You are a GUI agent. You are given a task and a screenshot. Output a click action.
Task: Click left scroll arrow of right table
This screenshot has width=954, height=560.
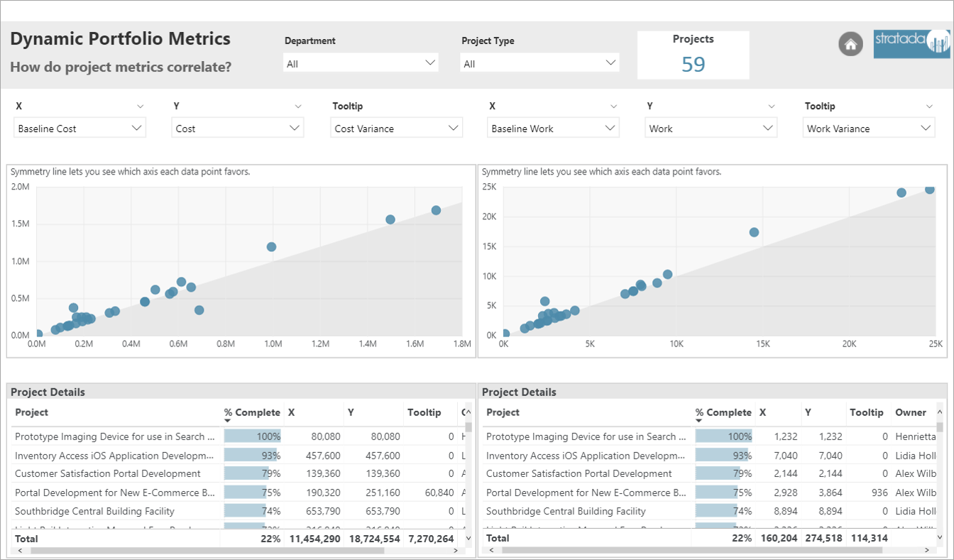coord(489,550)
